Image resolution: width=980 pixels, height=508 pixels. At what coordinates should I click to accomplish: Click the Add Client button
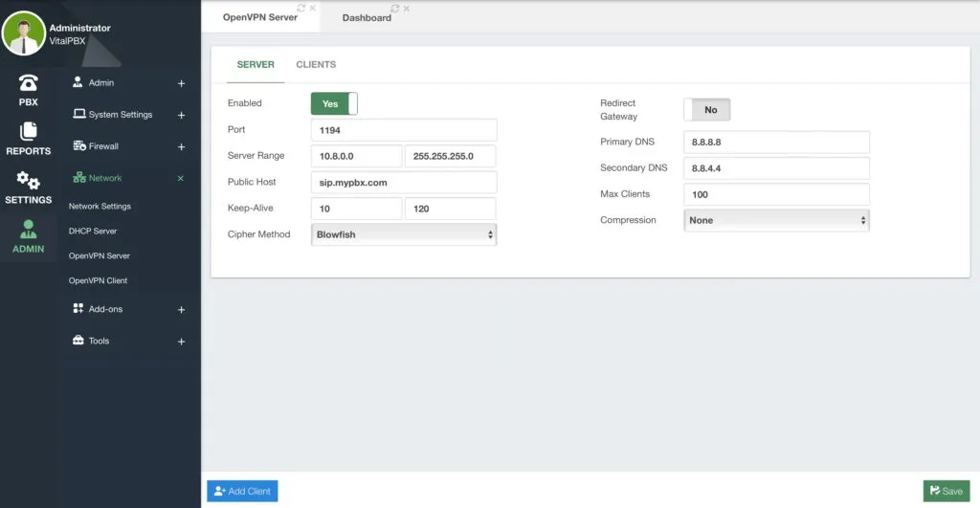point(242,491)
